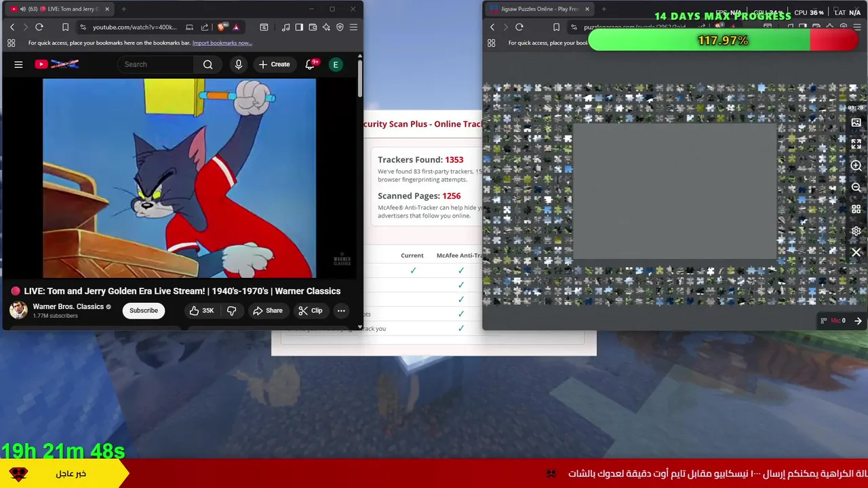Toggle the sidebar panel in YouTube window
Image resolution: width=868 pixels, height=488 pixels.
299,27
